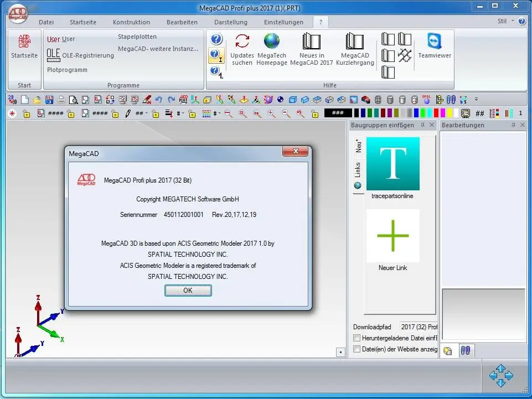
Task: Open # dropdown beside line-spacing icon
Action: (183, 113)
